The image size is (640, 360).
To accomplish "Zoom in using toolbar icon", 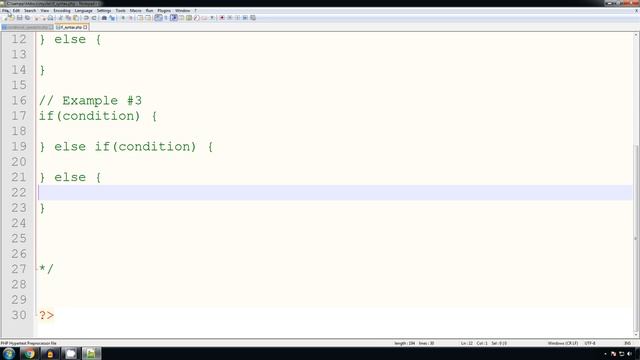I will (x=123, y=18).
